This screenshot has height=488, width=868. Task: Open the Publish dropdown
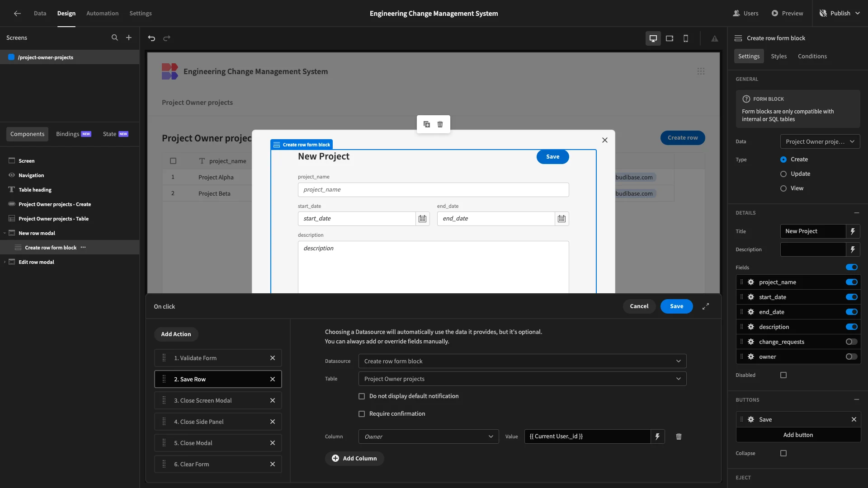pos(840,13)
